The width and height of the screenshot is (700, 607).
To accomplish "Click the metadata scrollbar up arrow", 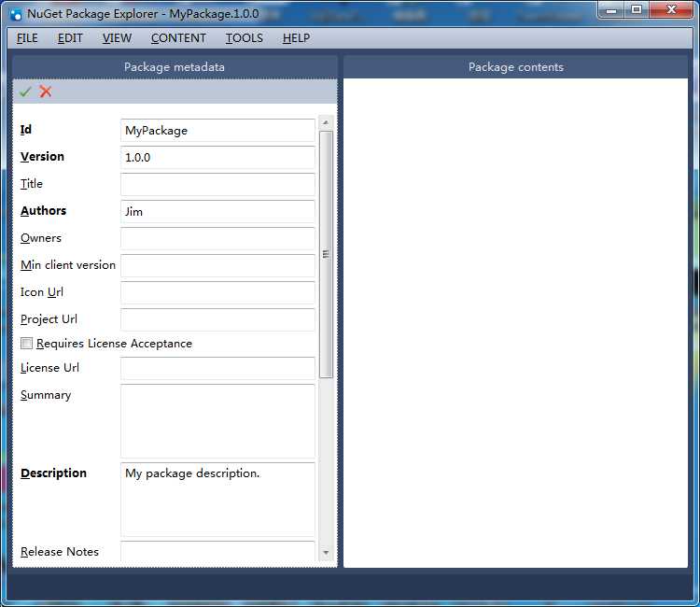I will 326,122.
